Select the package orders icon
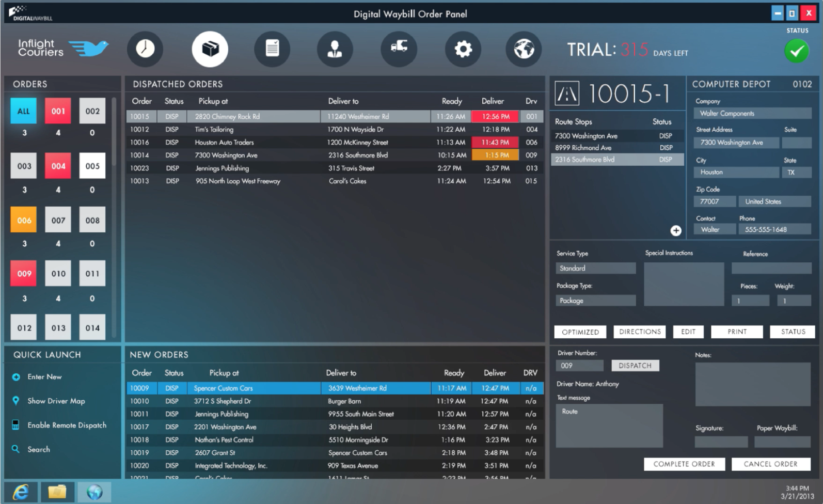Viewport: 823px width, 504px height. tap(210, 49)
